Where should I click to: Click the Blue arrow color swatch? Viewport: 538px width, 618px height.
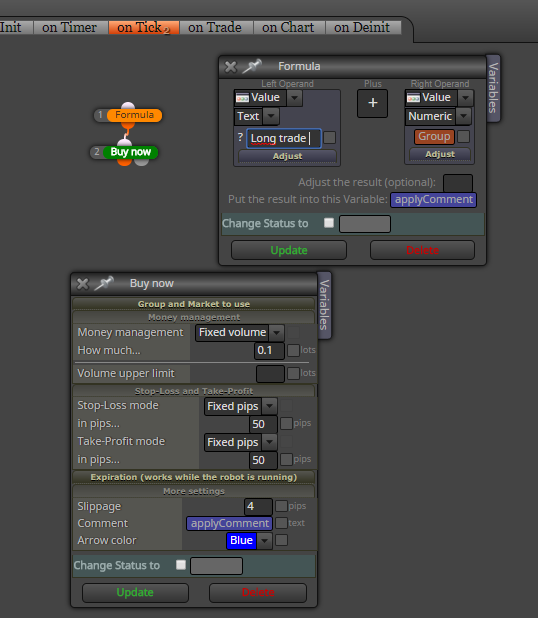[x=242, y=540]
